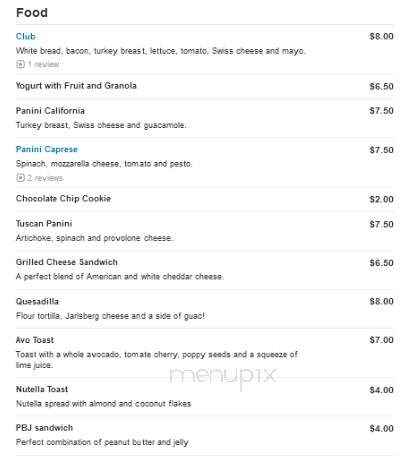Select the Chocolate Chip Cookie item
The height and width of the screenshot is (458, 402).
tap(63, 198)
